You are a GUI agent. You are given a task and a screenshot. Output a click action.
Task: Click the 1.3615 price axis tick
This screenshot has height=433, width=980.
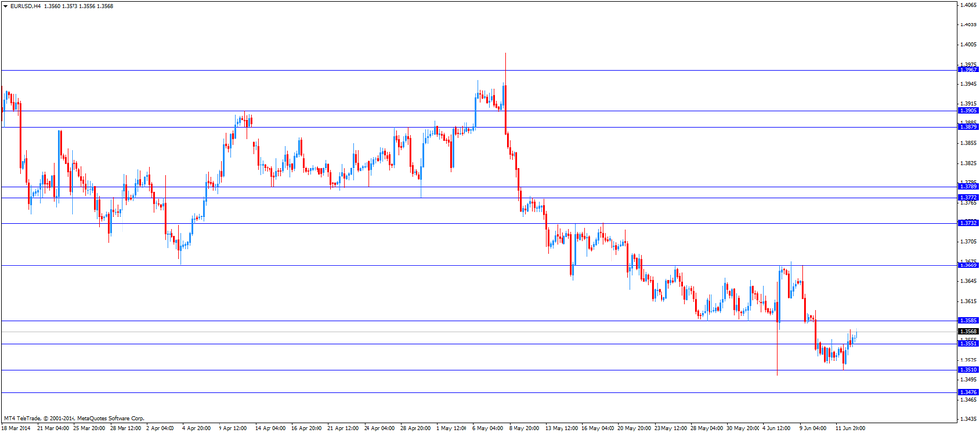969,301
